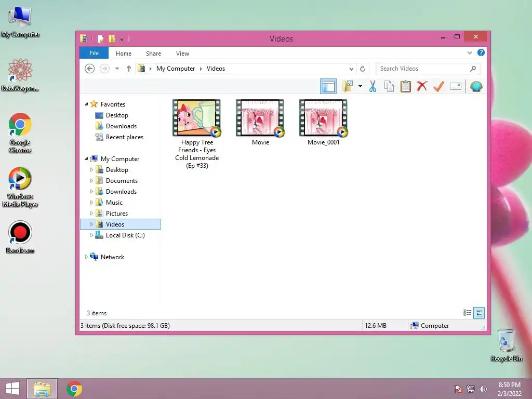Open the Home ribbon tab
The width and height of the screenshot is (532, 399).
124,54
